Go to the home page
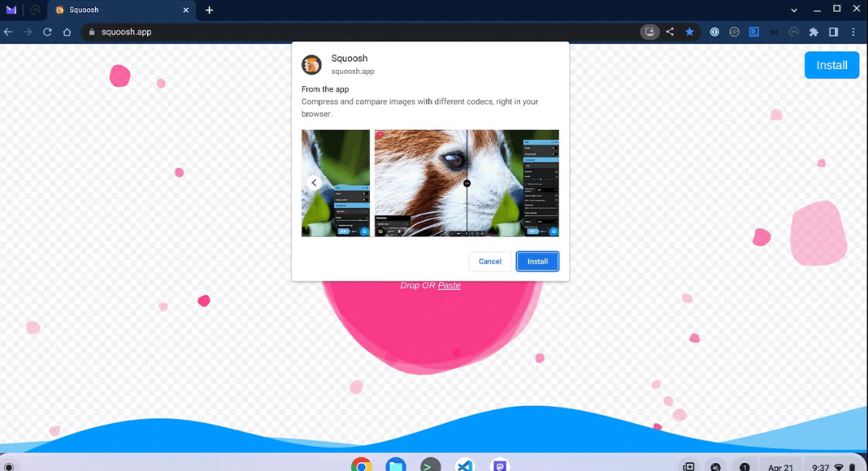 [x=67, y=32]
